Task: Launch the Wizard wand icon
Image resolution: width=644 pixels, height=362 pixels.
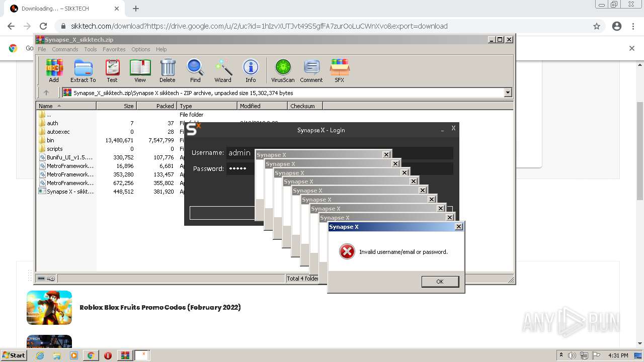Action: pyautogui.click(x=223, y=70)
